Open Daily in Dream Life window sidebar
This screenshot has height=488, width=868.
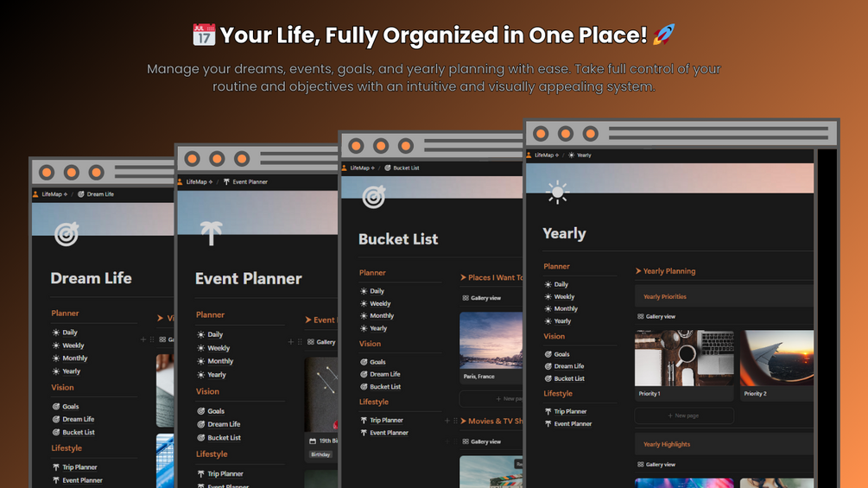click(x=70, y=333)
